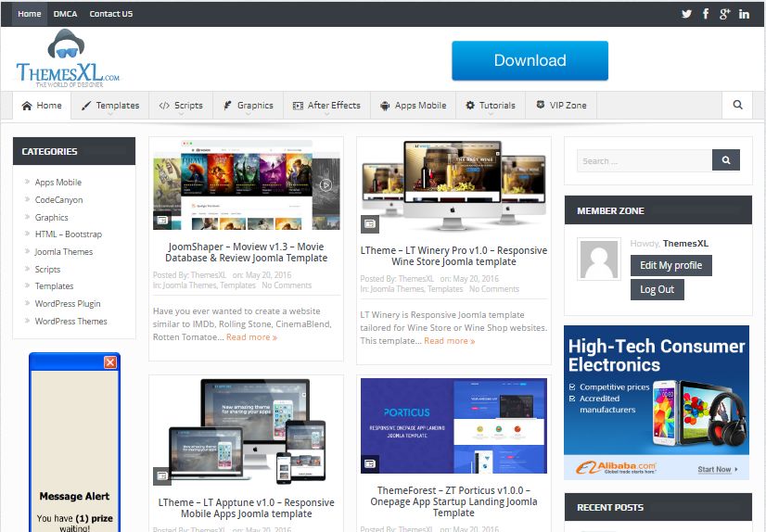The width and height of the screenshot is (766, 532).
Task: Focus the sidebar Search input field
Action: coord(645,160)
